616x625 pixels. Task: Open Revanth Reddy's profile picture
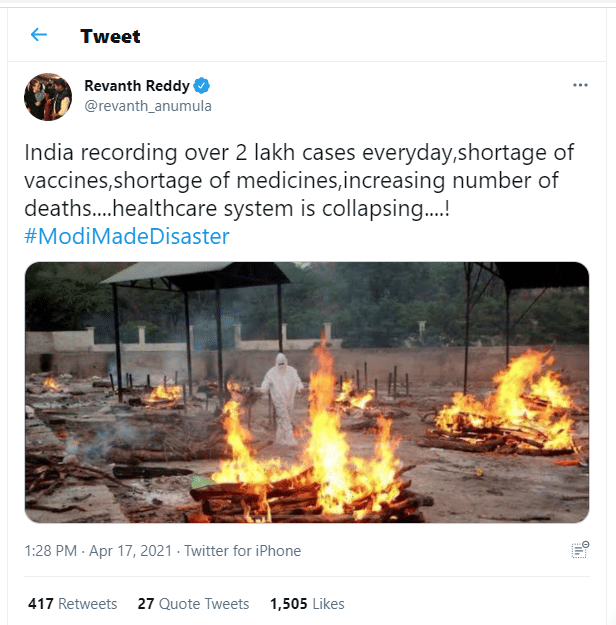[48, 97]
